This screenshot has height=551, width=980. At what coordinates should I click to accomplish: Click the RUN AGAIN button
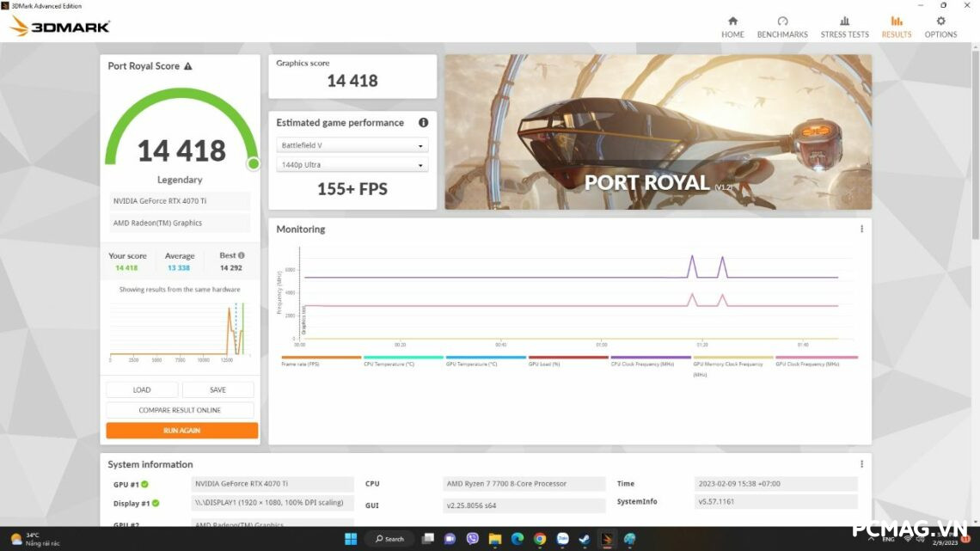(181, 430)
